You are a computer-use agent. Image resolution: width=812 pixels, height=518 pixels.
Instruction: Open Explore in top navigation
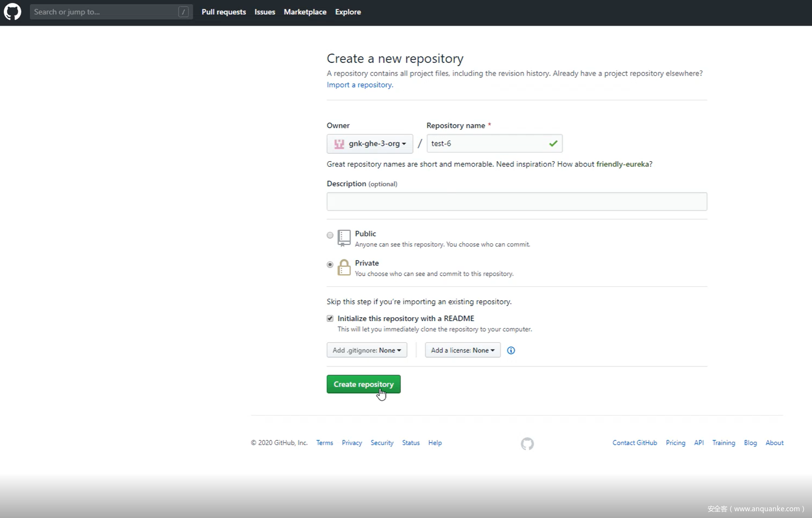tap(348, 12)
